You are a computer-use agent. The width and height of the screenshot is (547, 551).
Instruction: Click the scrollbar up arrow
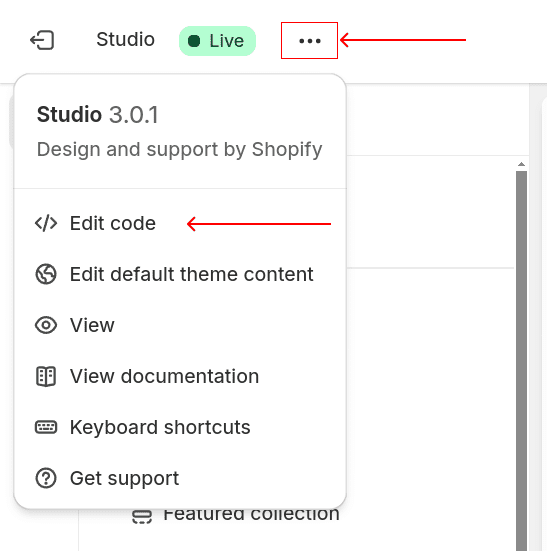click(521, 164)
